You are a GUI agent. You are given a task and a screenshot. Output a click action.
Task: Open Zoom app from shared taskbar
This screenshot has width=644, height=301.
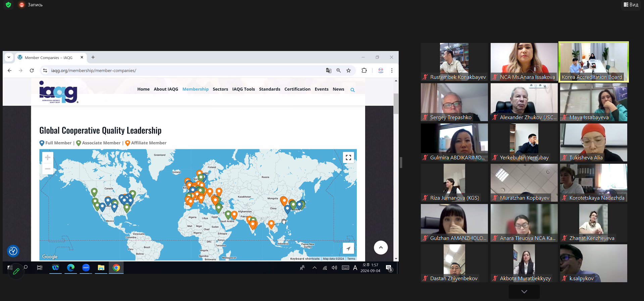tap(86, 267)
